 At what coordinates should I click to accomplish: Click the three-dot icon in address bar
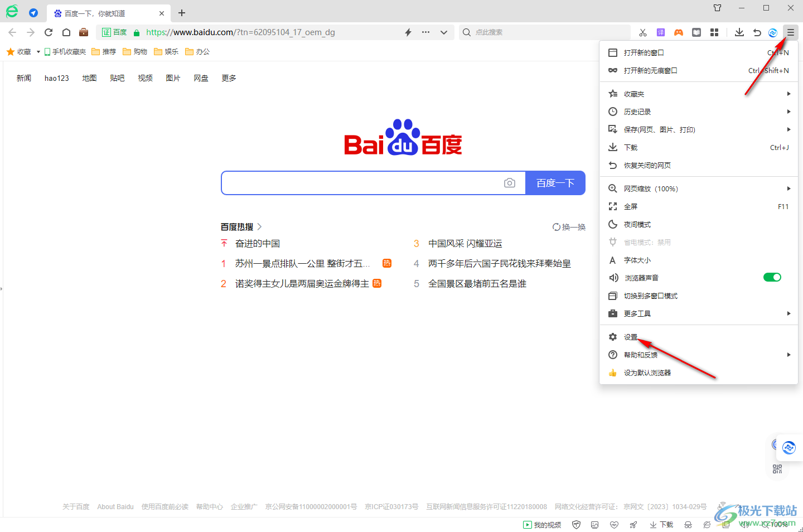[426, 32]
